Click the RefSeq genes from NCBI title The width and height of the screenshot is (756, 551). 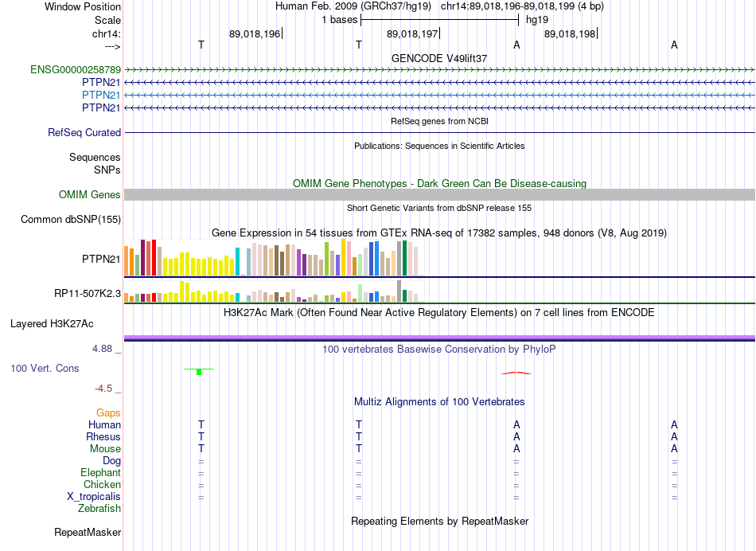coord(439,121)
